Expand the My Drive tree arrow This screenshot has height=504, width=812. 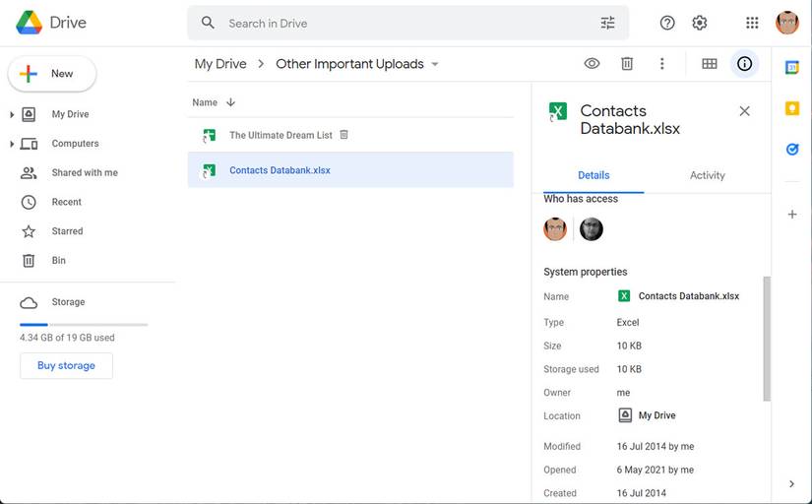(12, 114)
